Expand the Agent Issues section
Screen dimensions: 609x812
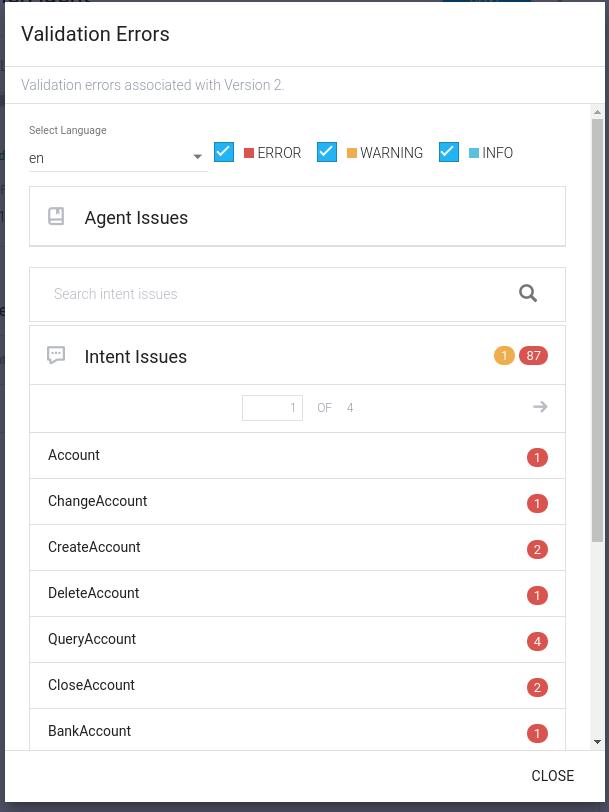tap(297, 215)
